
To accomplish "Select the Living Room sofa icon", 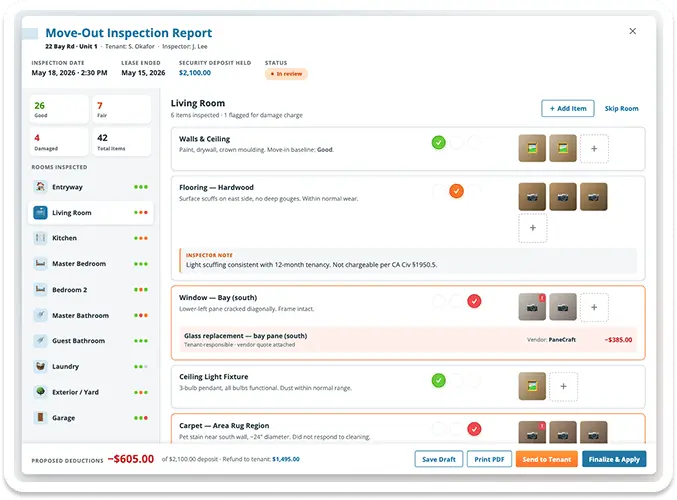I will pyautogui.click(x=40, y=212).
